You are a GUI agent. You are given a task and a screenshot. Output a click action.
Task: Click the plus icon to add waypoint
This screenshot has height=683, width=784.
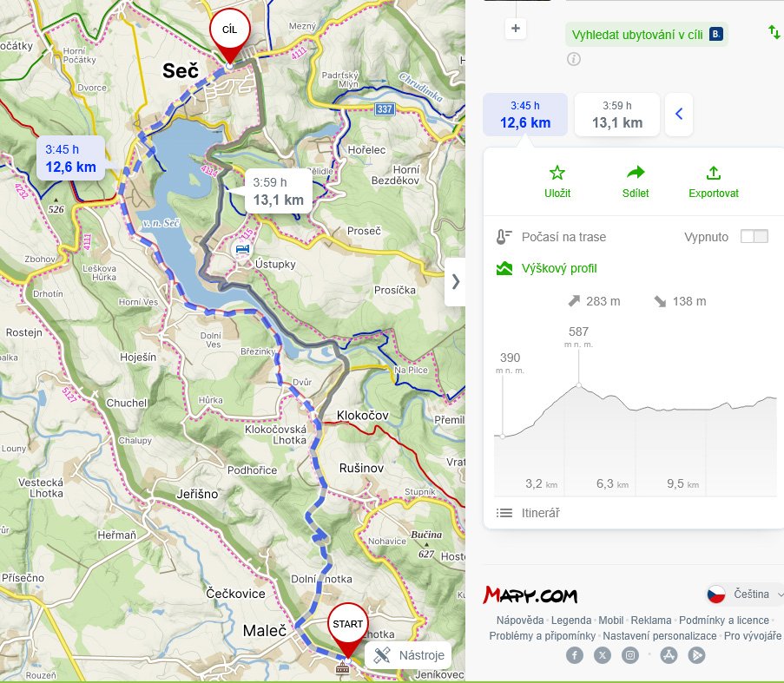(516, 29)
